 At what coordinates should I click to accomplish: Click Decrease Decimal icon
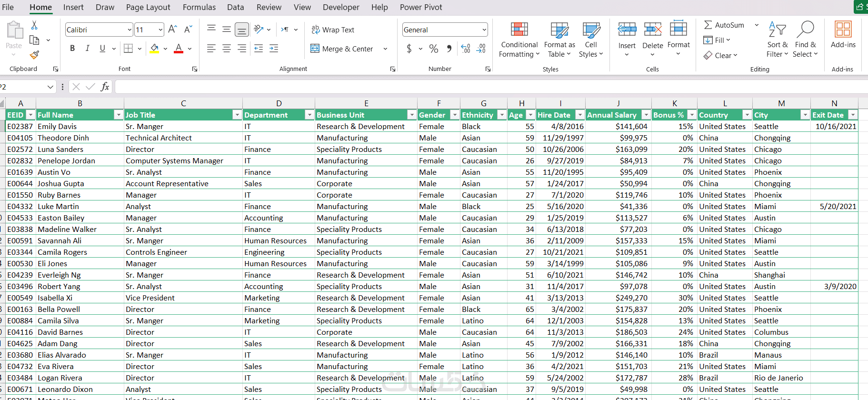click(x=481, y=49)
